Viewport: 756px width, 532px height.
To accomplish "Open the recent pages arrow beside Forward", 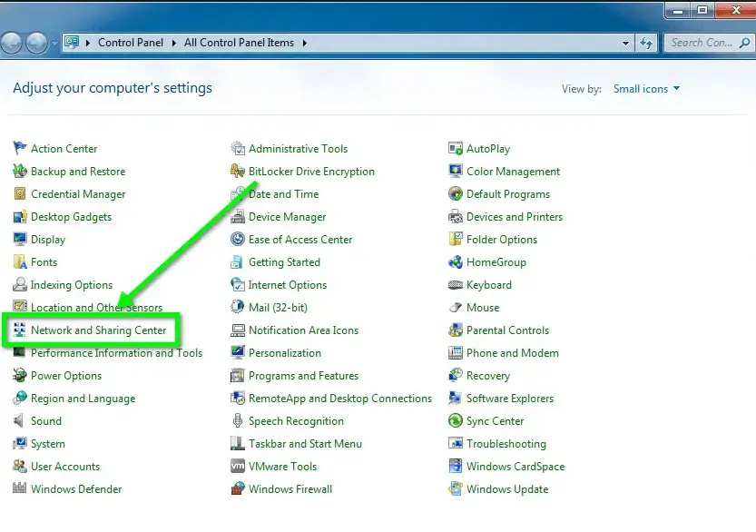I will pos(54,44).
